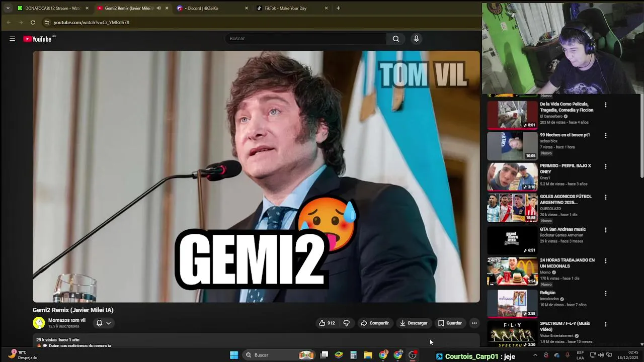Expand the notification options chevron beside the bell
Viewport: 644px width, 362px height.
point(108,323)
